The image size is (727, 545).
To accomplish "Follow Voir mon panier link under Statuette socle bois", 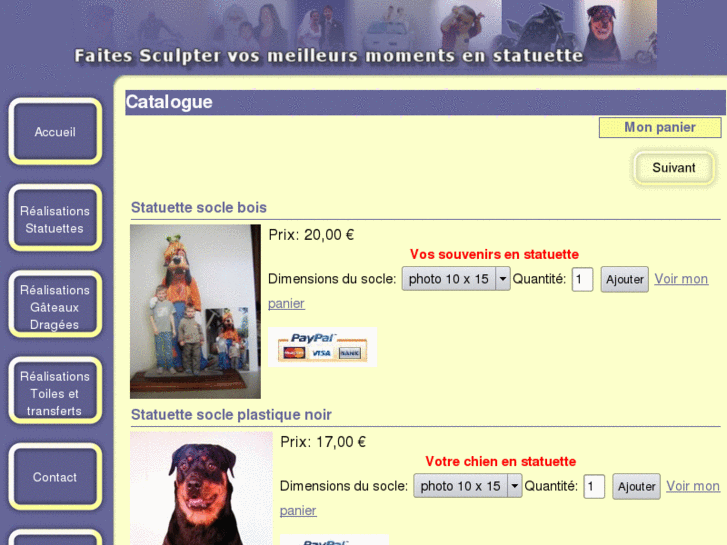I will [x=681, y=279].
